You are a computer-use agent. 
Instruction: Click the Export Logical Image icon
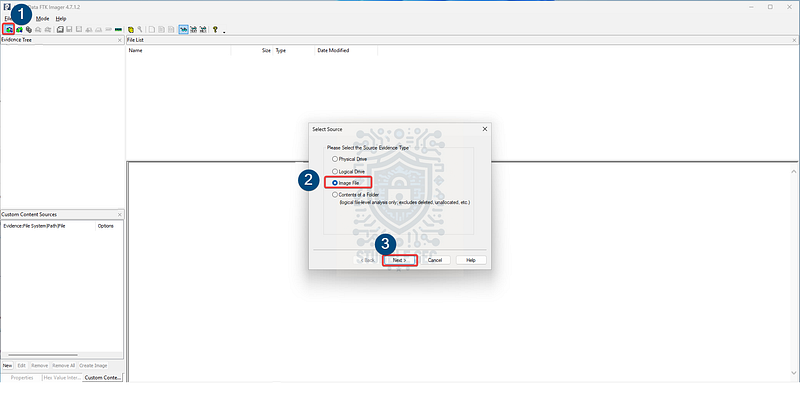[x=79, y=30]
